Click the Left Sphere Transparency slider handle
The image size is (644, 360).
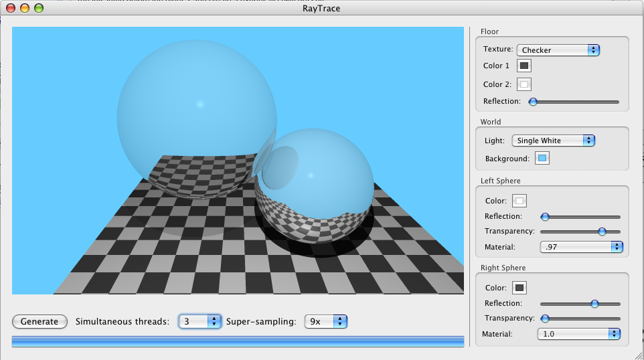click(602, 232)
